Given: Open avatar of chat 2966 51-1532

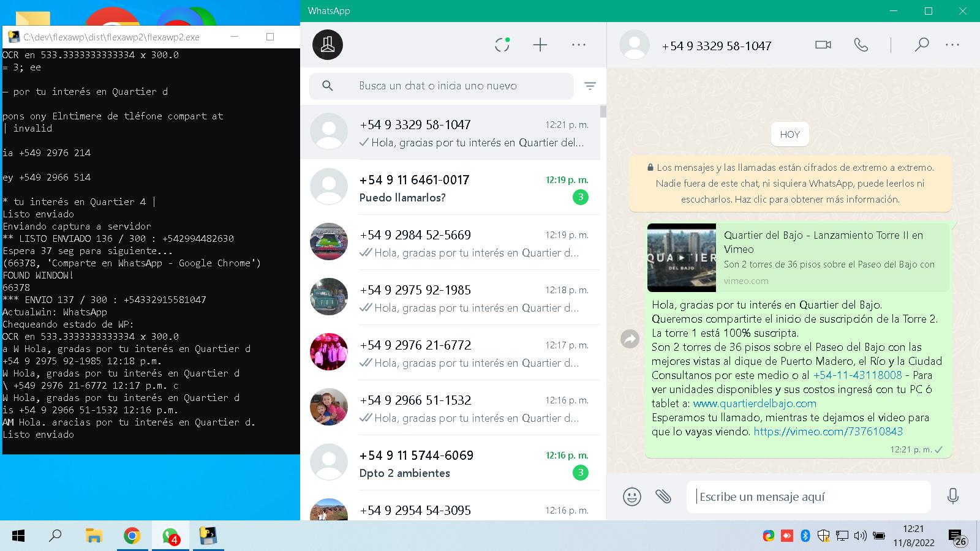Looking at the screenshot, I should point(329,407).
